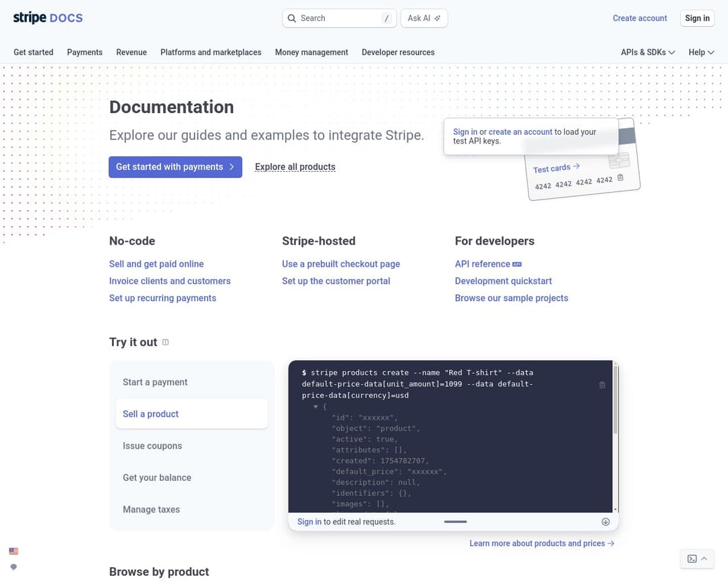Collapse the JSON response triangle
The height and width of the screenshot is (582, 728).
[x=315, y=407]
